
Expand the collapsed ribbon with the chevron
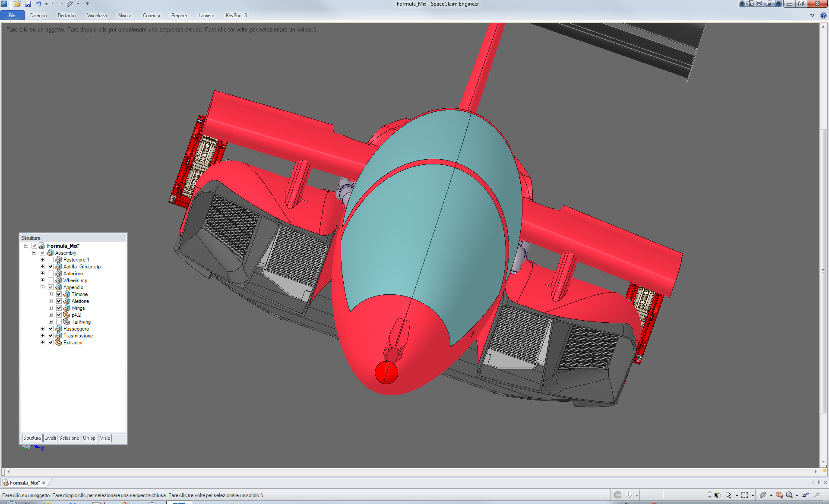812,16
